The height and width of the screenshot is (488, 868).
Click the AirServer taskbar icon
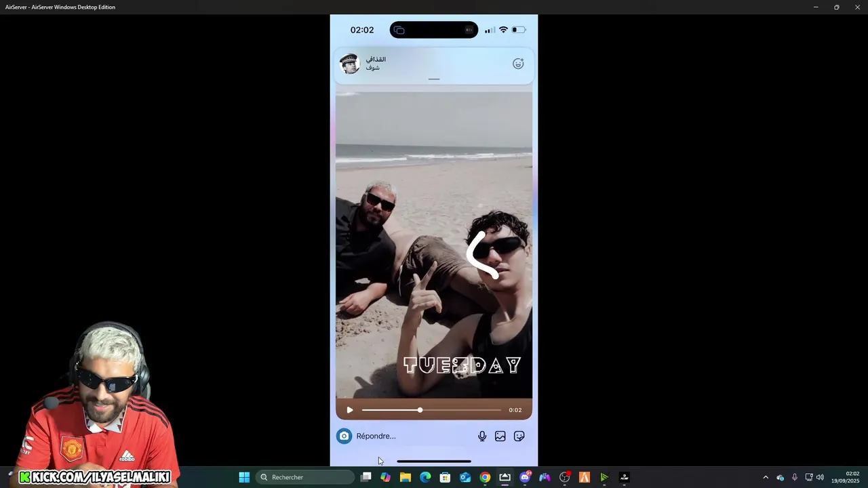(x=505, y=477)
